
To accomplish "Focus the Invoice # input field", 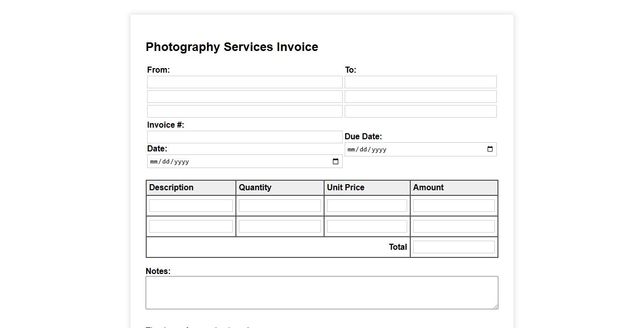I will 244,137.
